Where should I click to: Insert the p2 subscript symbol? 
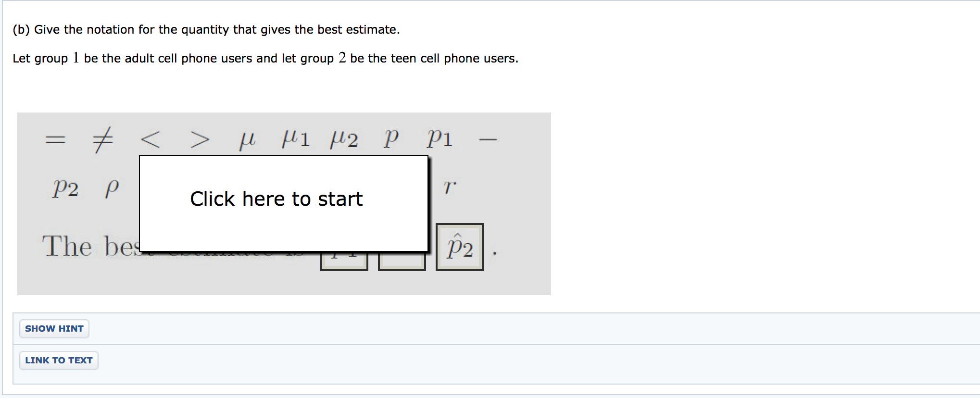coord(64,187)
